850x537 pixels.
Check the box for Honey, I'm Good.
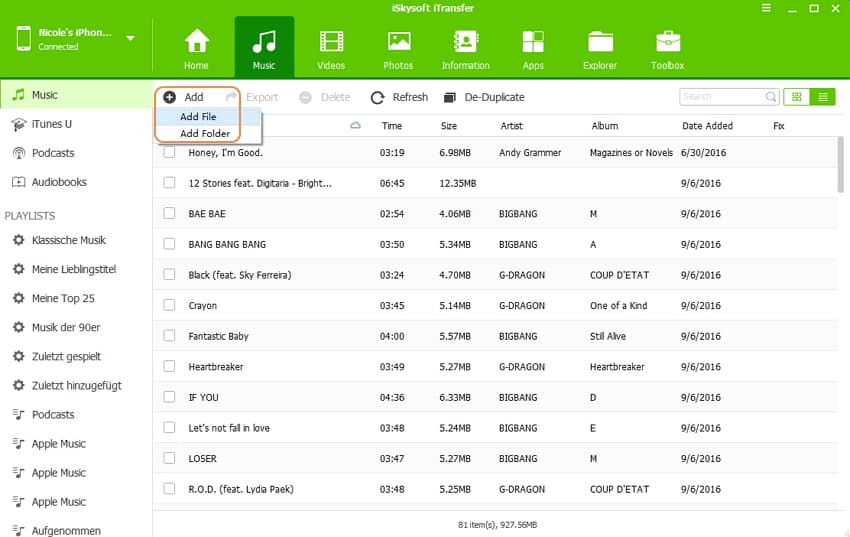pos(169,153)
